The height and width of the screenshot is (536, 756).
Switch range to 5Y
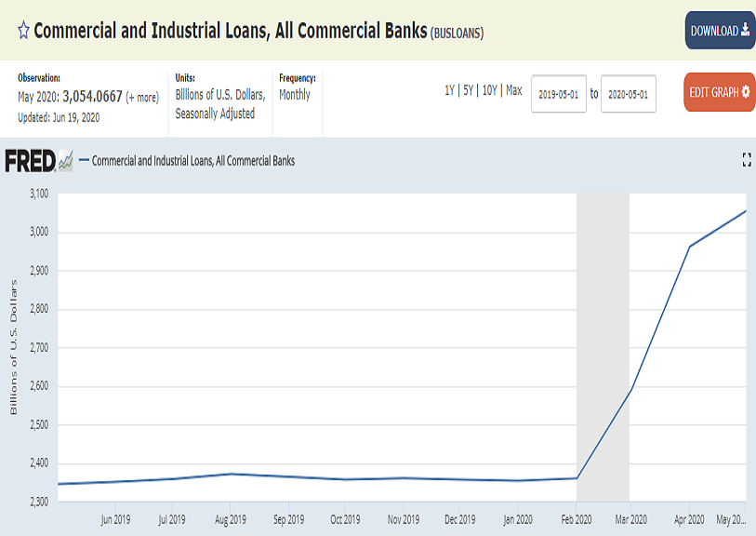[x=469, y=91]
